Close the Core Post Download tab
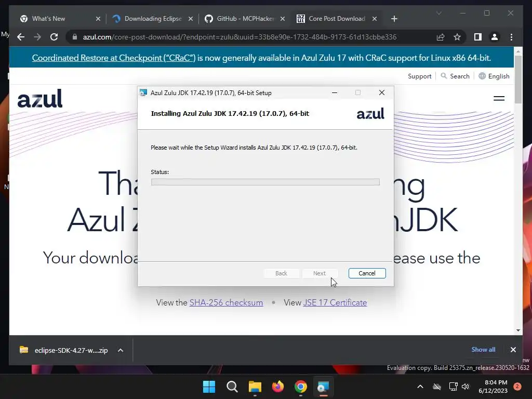The image size is (532, 399). click(375, 19)
